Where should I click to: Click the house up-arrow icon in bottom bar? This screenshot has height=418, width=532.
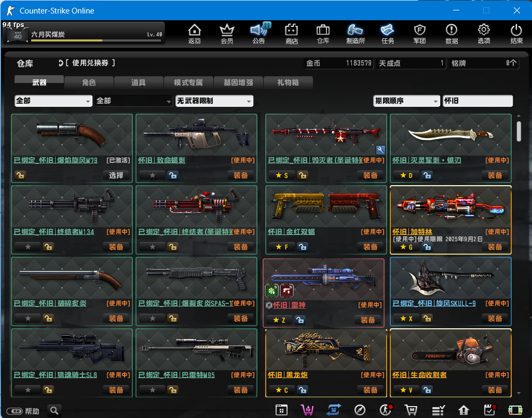pos(463,410)
